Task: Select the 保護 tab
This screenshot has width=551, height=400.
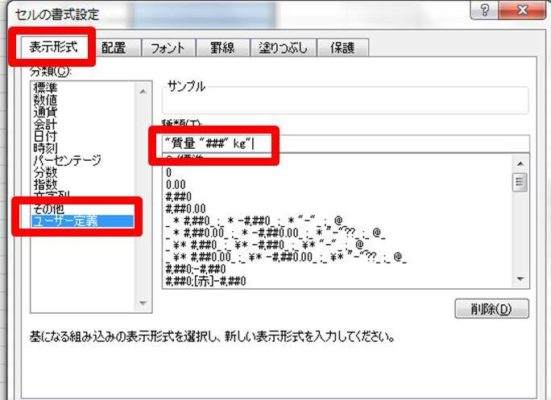Action: pos(343,48)
